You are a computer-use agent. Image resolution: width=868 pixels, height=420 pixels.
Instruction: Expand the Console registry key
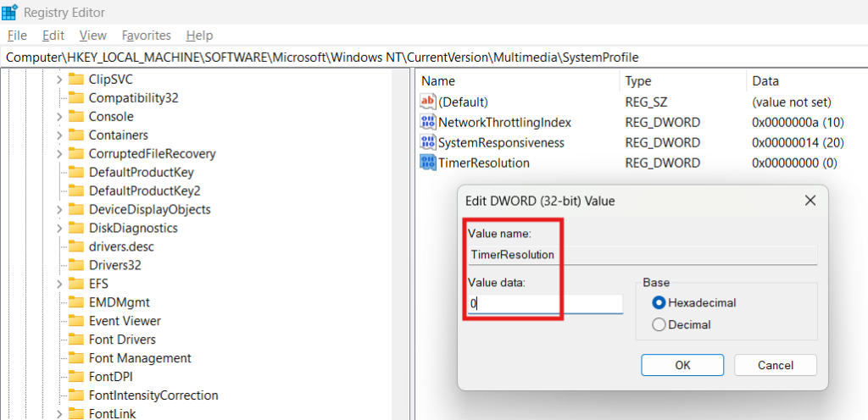point(59,117)
